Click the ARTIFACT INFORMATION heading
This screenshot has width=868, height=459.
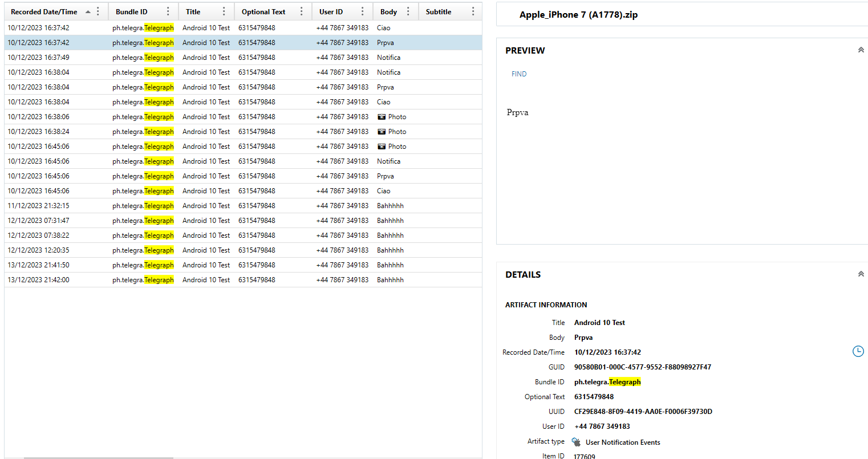click(x=546, y=304)
